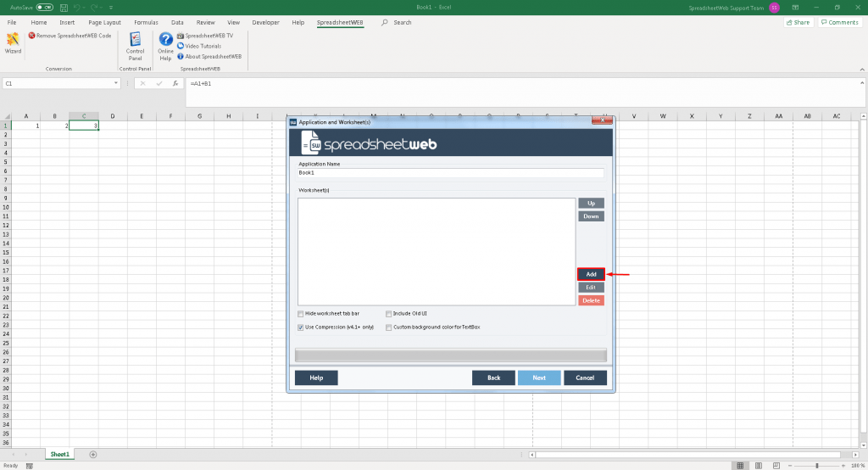Click the red Delete button
Image resolution: width=868 pixels, height=470 pixels.
pos(591,300)
